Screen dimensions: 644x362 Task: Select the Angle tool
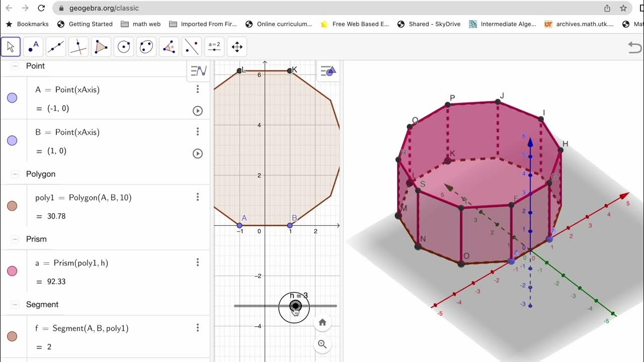[169, 47]
